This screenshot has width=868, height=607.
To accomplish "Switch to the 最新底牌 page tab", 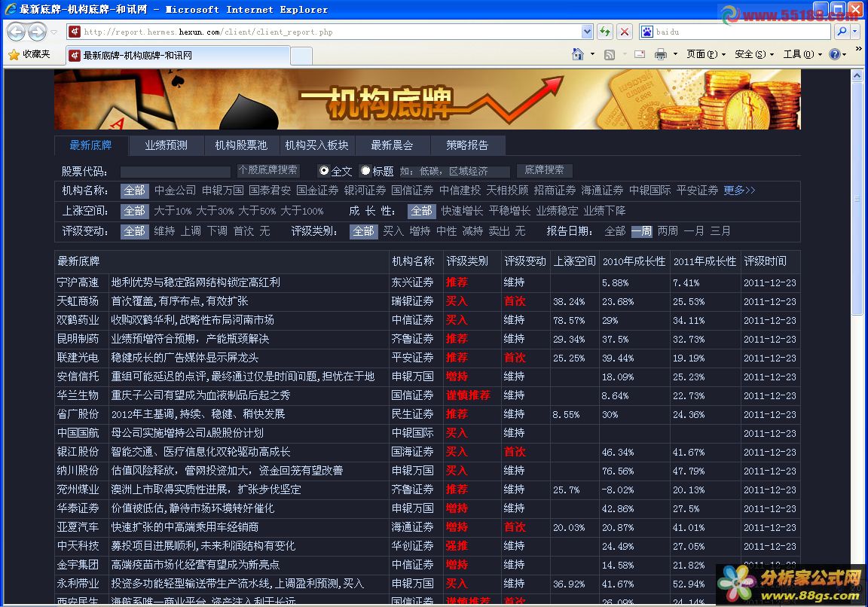I will pos(90,145).
